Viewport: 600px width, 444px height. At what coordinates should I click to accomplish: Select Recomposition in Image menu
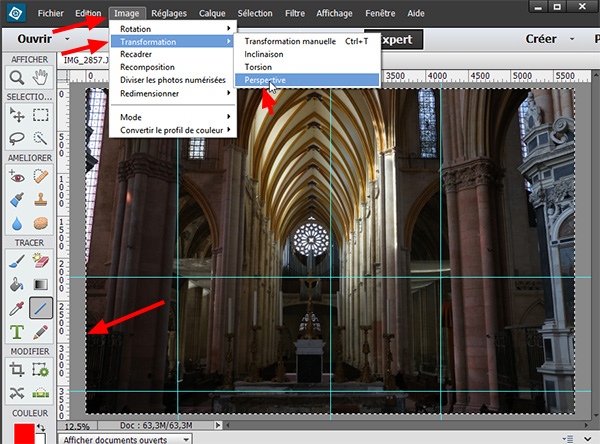[x=173, y=67]
